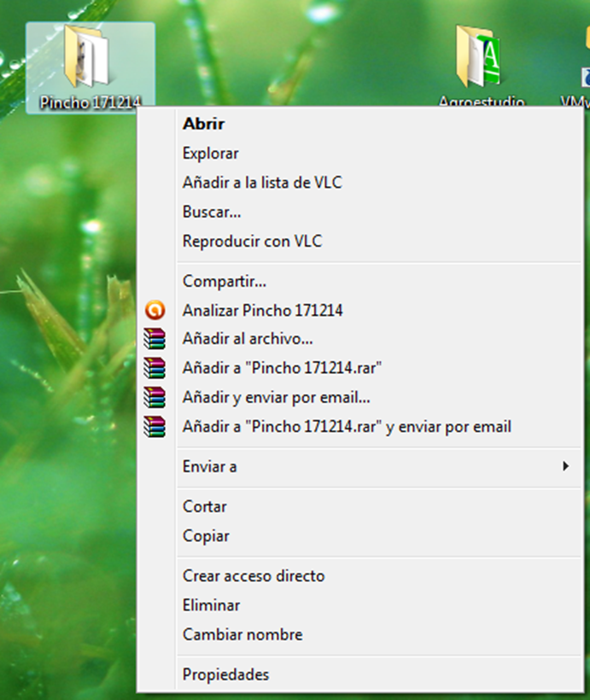This screenshot has width=590, height=700.
Task: Click the Avast icon beside Analizar Pincho 171214
Action: click(155, 311)
